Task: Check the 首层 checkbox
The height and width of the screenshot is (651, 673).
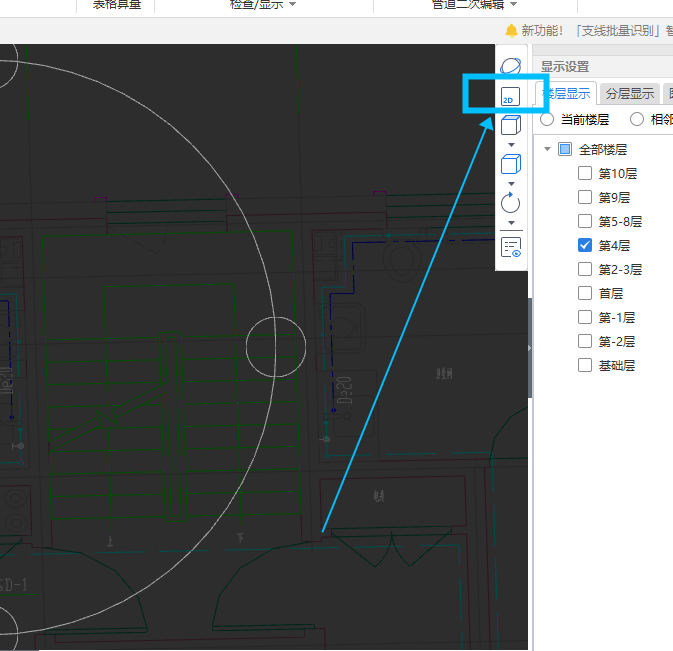Action: pyautogui.click(x=585, y=294)
